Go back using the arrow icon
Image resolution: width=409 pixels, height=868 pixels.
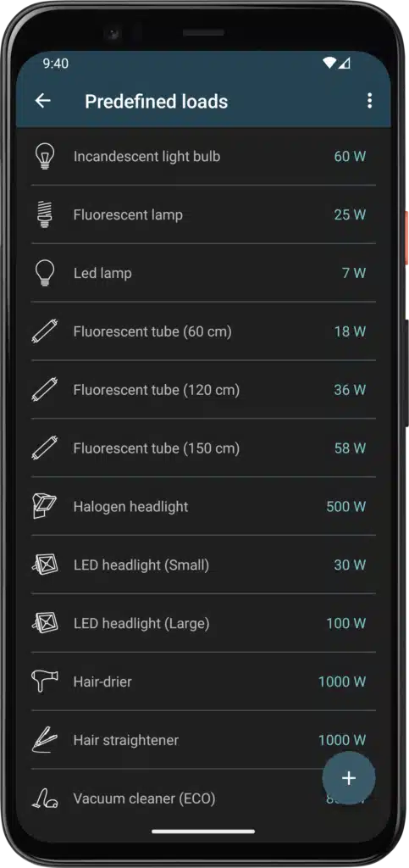pos(42,100)
